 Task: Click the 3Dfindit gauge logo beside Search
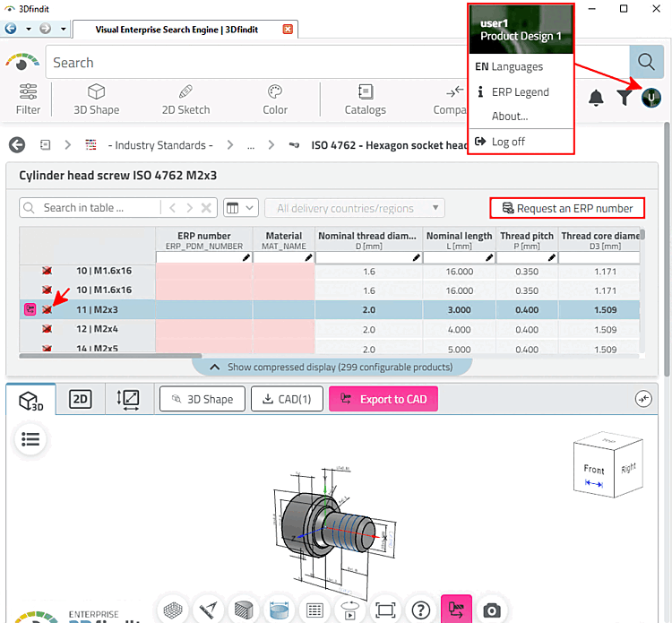pyautogui.click(x=22, y=62)
